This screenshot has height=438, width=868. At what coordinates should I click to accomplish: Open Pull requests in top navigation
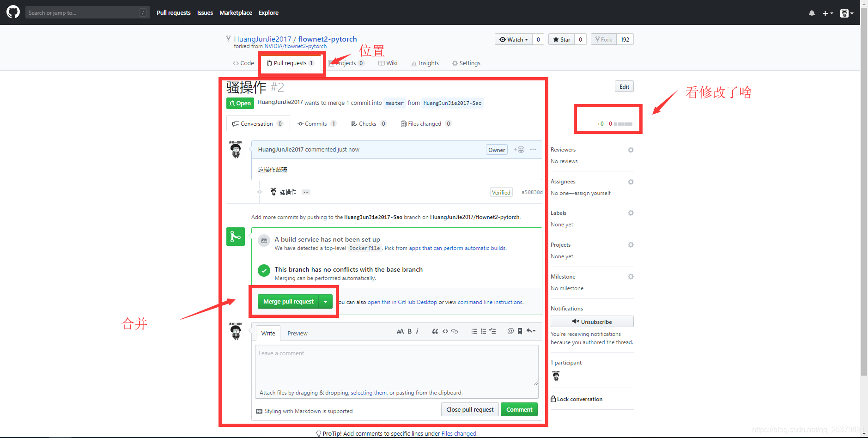click(x=173, y=12)
